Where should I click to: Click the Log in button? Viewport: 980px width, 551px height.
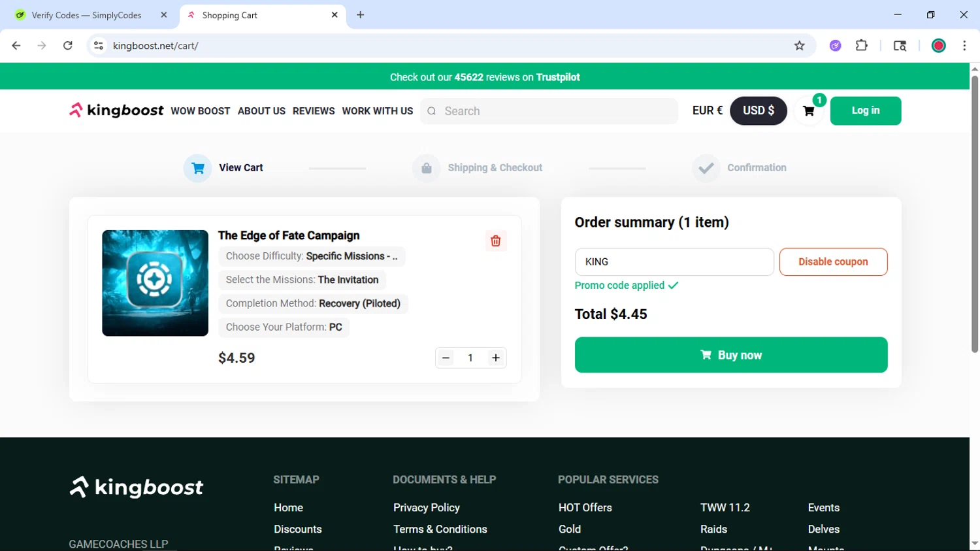(866, 110)
